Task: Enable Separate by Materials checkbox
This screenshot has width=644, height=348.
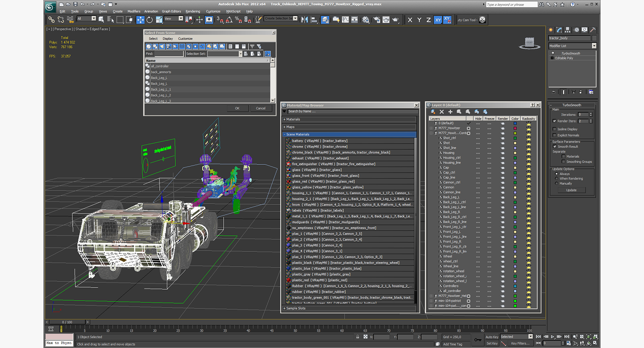Action: click(563, 157)
